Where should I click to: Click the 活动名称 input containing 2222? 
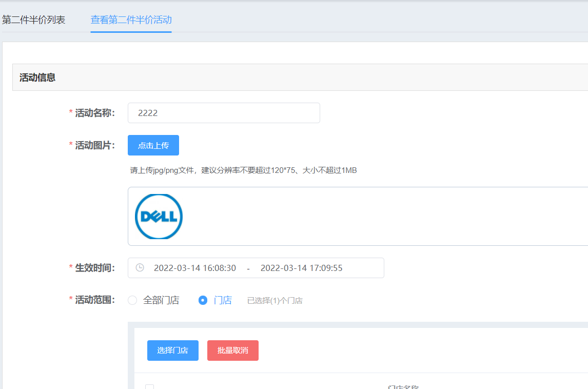[224, 113]
